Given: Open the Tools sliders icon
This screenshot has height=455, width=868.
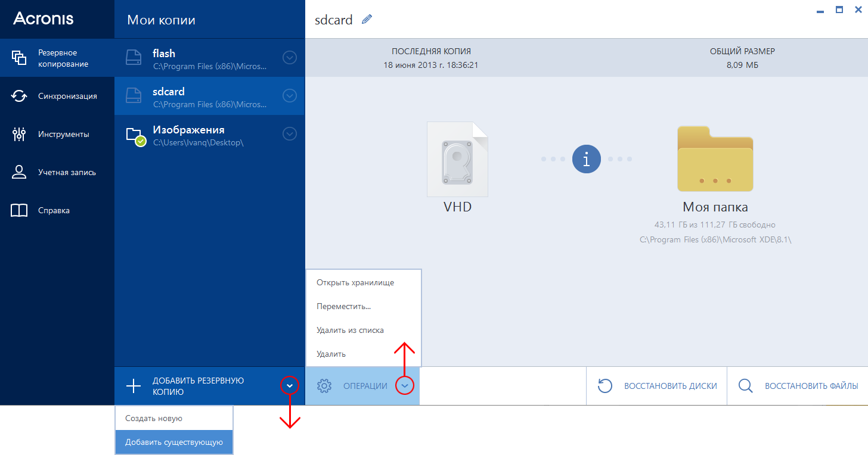Looking at the screenshot, I should [x=19, y=134].
